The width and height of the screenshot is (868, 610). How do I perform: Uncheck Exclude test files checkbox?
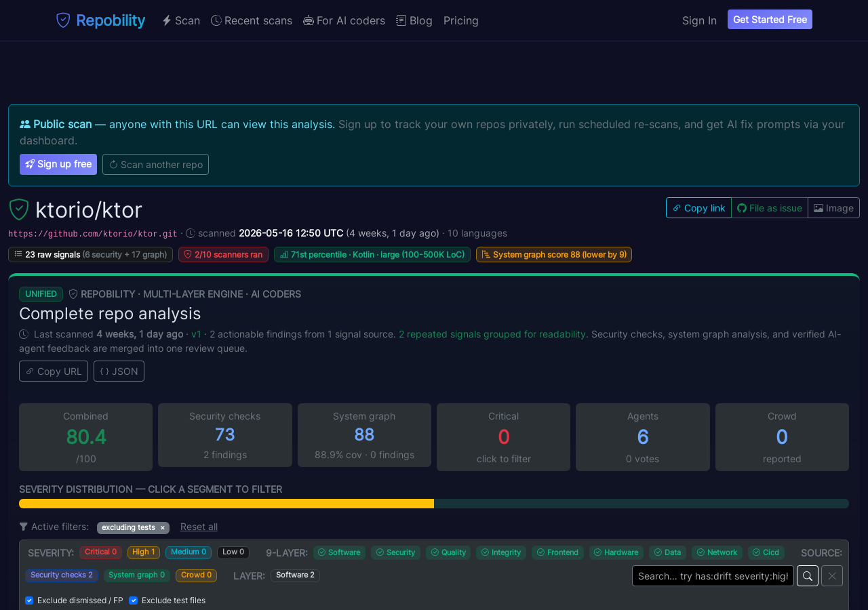coord(133,601)
